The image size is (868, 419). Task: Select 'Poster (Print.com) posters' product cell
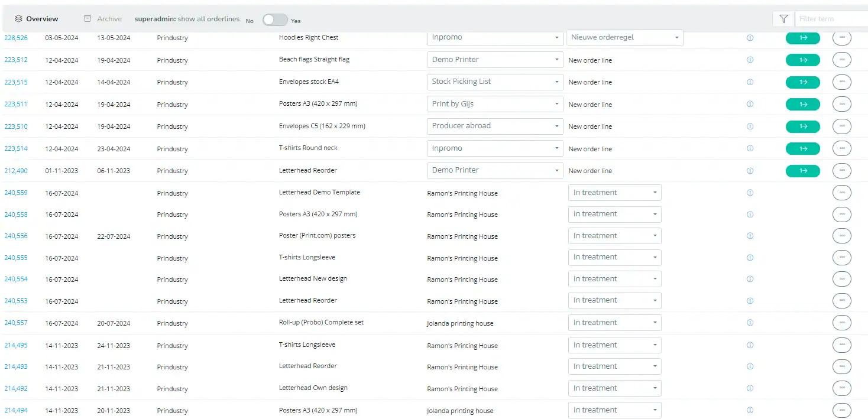318,236
